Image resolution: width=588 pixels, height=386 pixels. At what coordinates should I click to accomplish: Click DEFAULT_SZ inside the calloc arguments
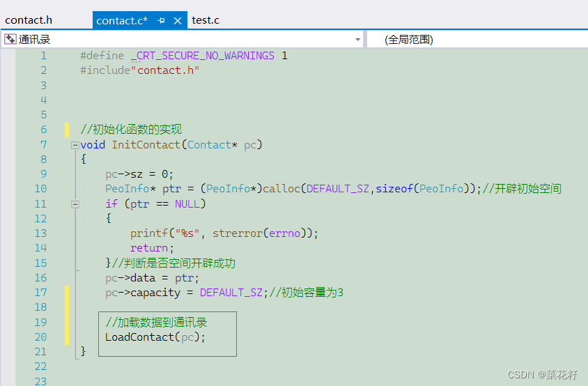click(x=338, y=188)
